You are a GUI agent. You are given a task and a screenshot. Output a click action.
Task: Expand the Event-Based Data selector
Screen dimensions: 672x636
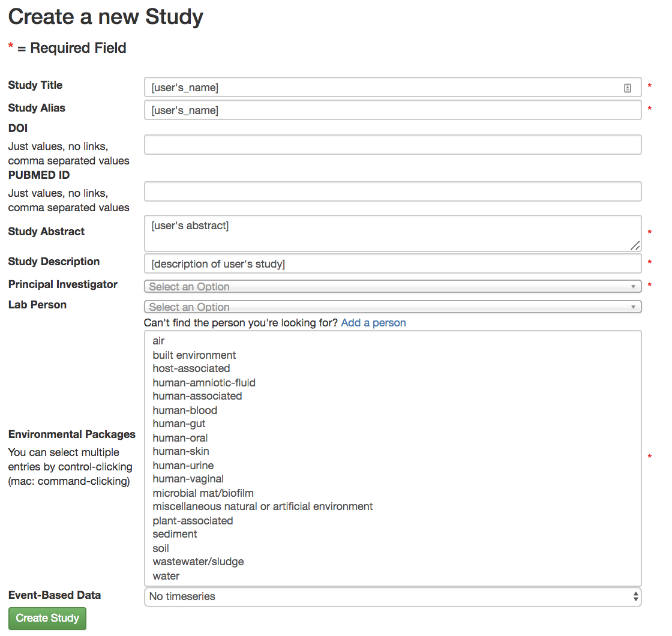[392, 596]
